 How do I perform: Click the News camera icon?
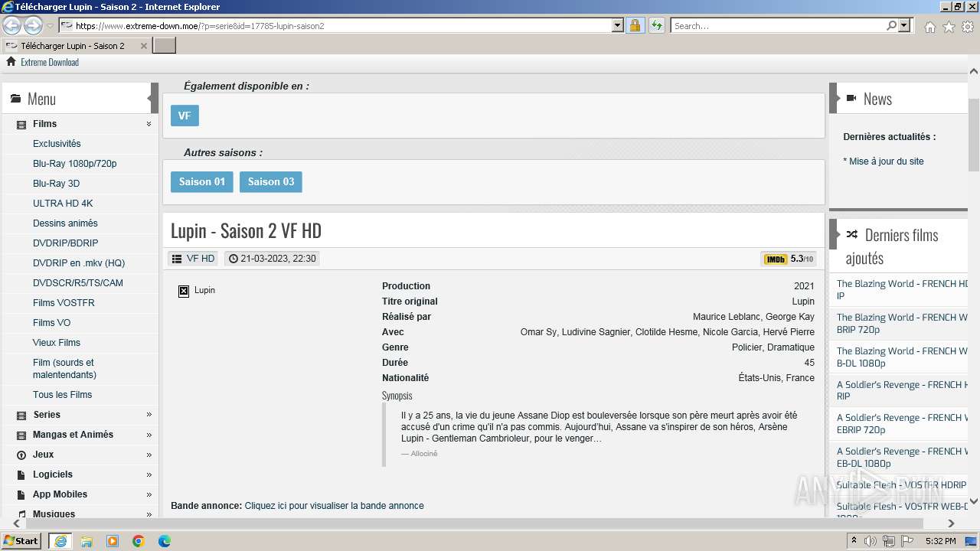click(851, 98)
